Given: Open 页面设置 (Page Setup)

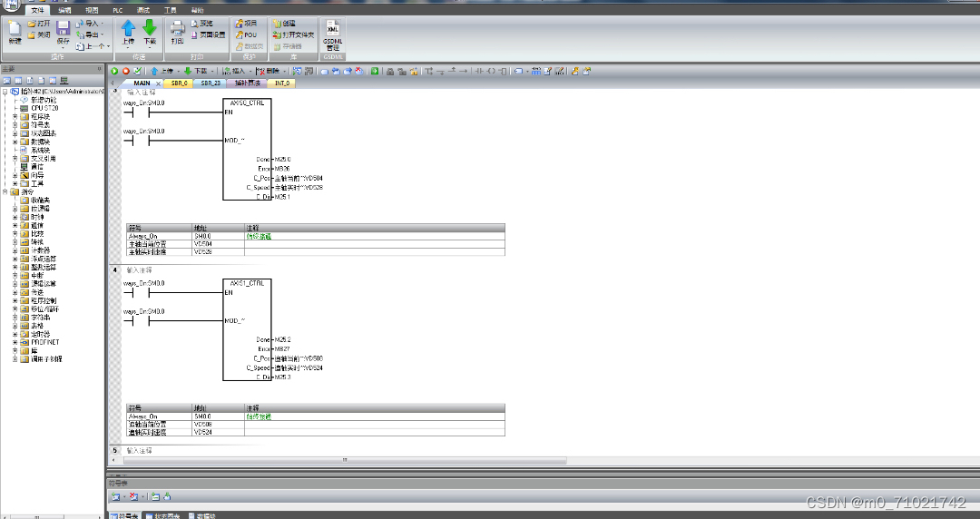Looking at the screenshot, I should pos(208,35).
